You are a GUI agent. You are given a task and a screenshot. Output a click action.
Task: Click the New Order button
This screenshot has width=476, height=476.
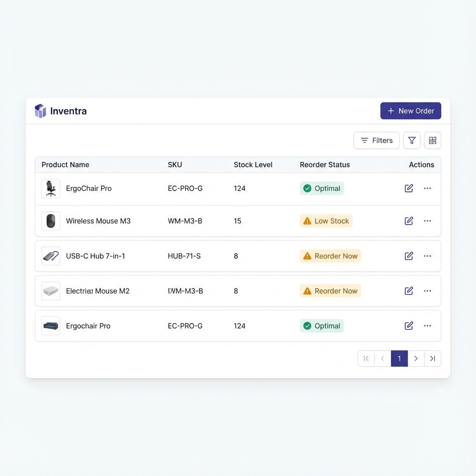(410, 111)
